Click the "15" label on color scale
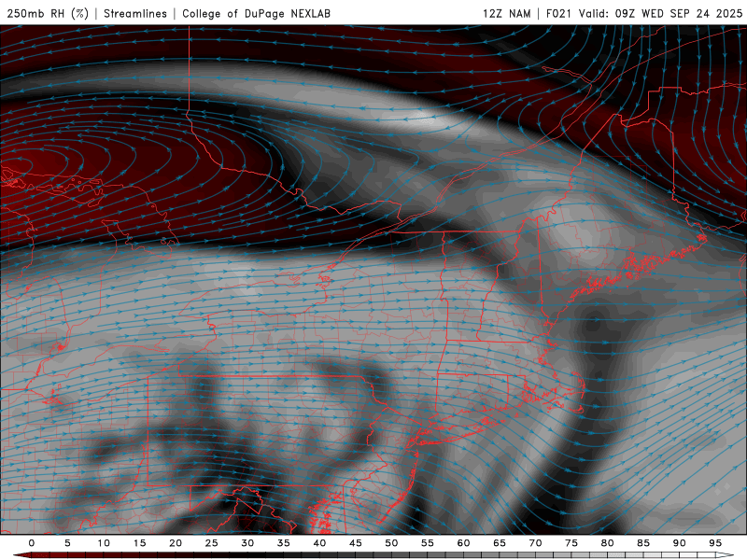747x560 pixels. click(139, 543)
